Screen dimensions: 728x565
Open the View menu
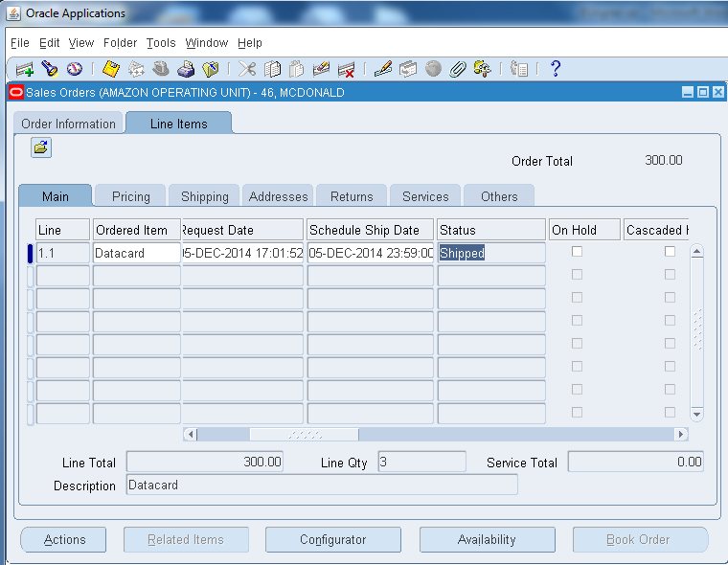click(81, 43)
